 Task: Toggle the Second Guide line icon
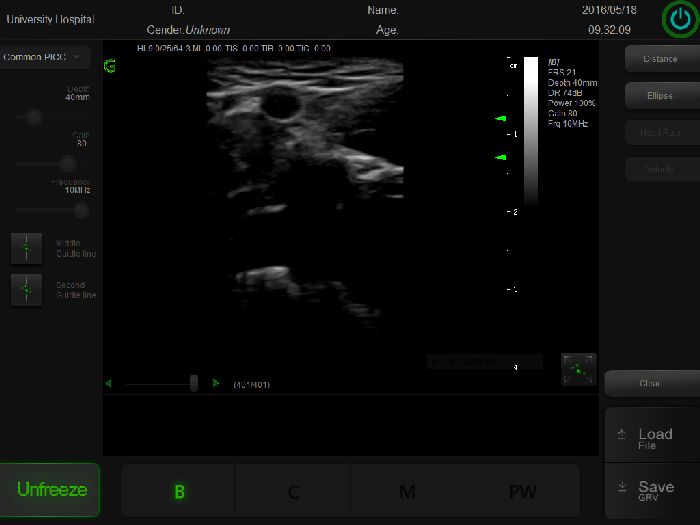pos(26,290)
